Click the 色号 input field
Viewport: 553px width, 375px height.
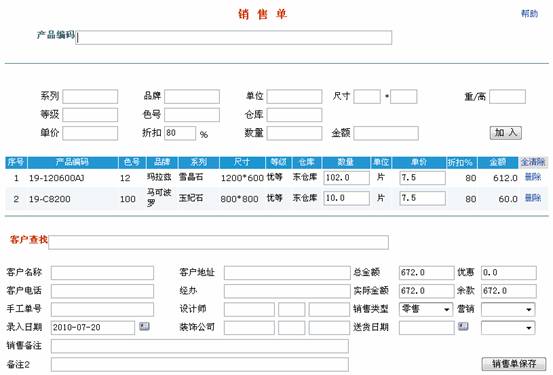pos(192,115)
